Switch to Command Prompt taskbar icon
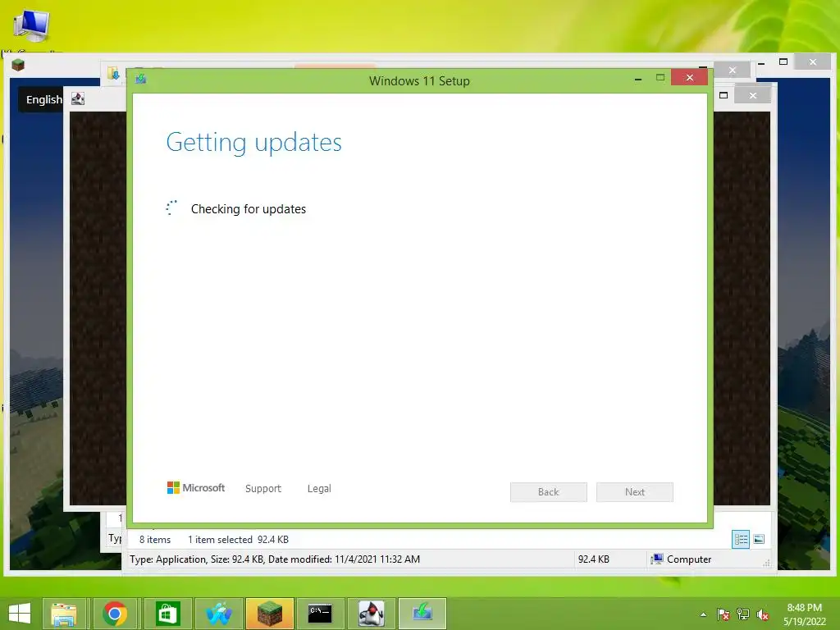The image size is (840, 630). coord(320,614)
